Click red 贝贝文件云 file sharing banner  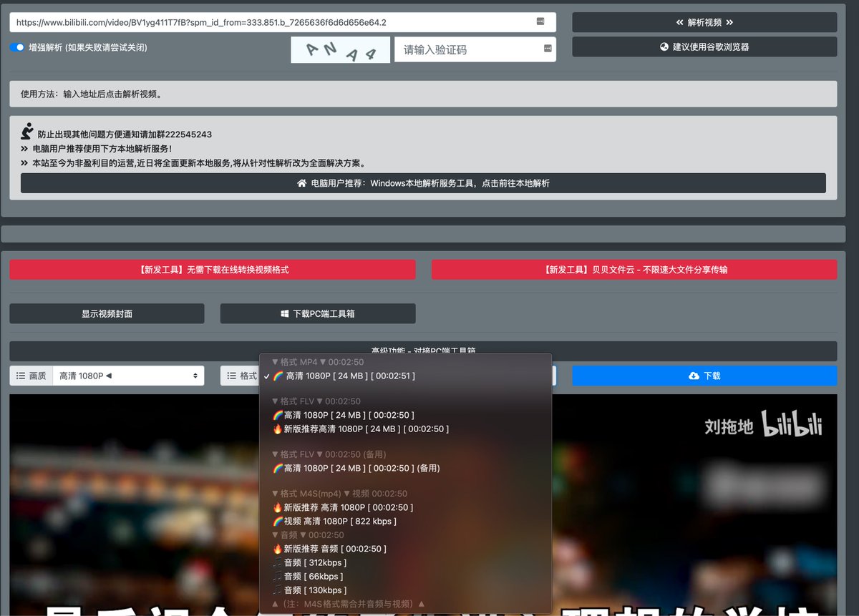[x=634, y=270]
